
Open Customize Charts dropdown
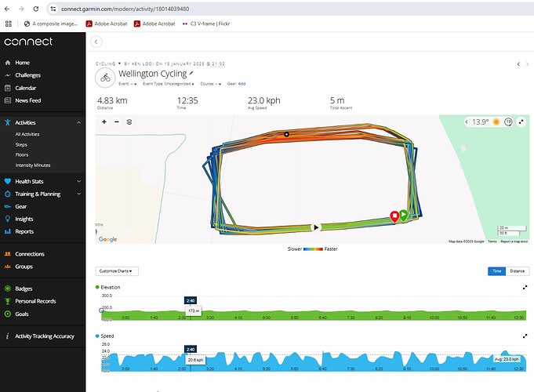117,271
